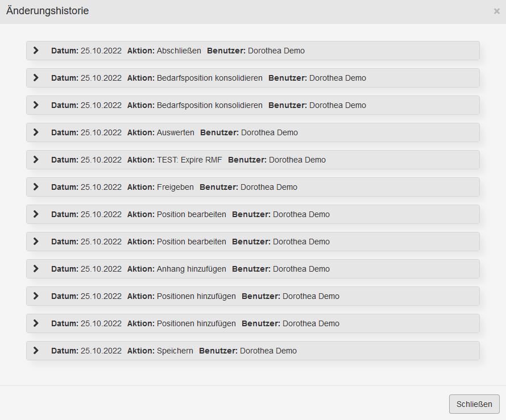Expand the second Bedarfsposition konsolidieren entry
Viewport: 506px width, 420px height.
(x=36, y=105)
